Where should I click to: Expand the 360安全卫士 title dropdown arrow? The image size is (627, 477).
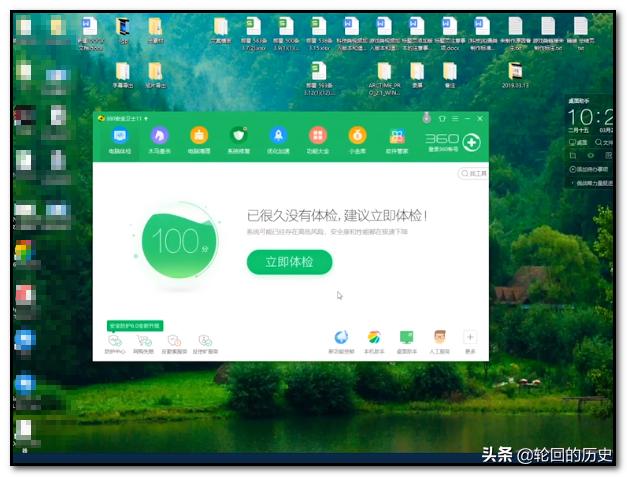[146, 119]
